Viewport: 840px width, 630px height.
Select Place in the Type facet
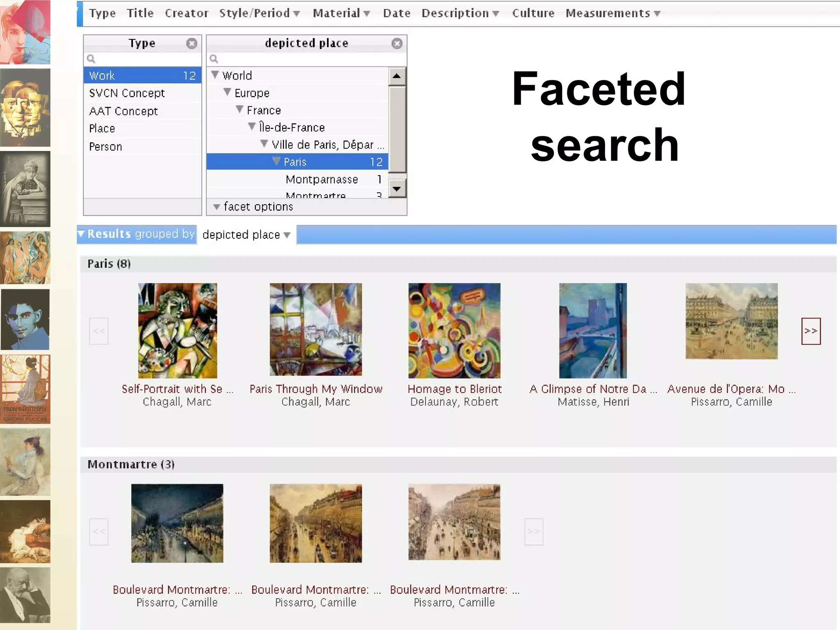click(142, 128)
